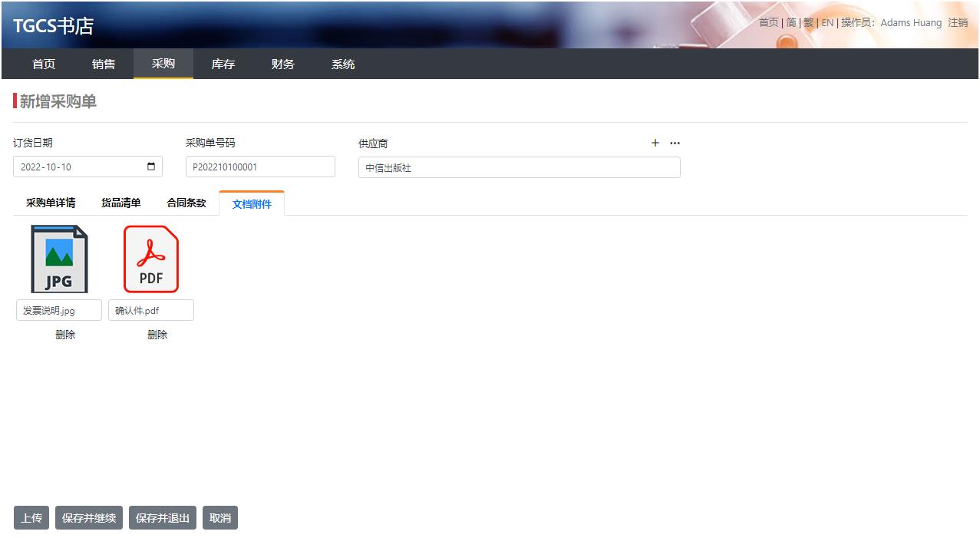Go to the 库存 menu
This screenshot has height=538, width=980.
coord(223,64)
